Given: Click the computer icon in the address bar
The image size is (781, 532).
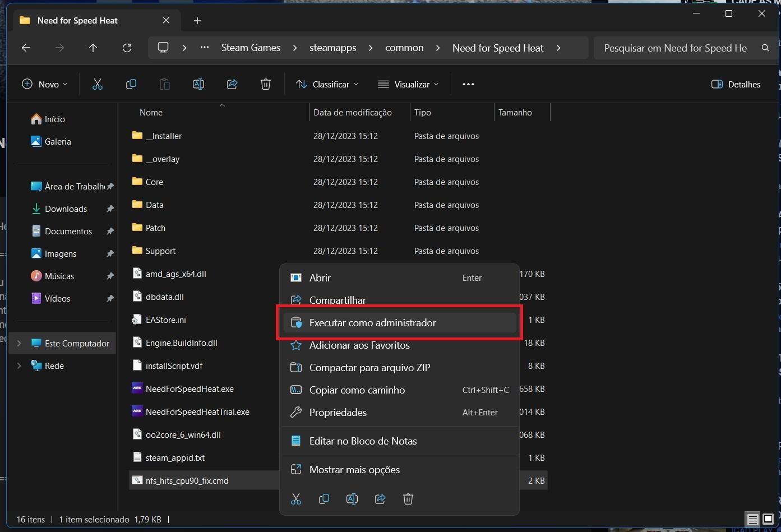Looking at the screenshot, I should [163, 48].
